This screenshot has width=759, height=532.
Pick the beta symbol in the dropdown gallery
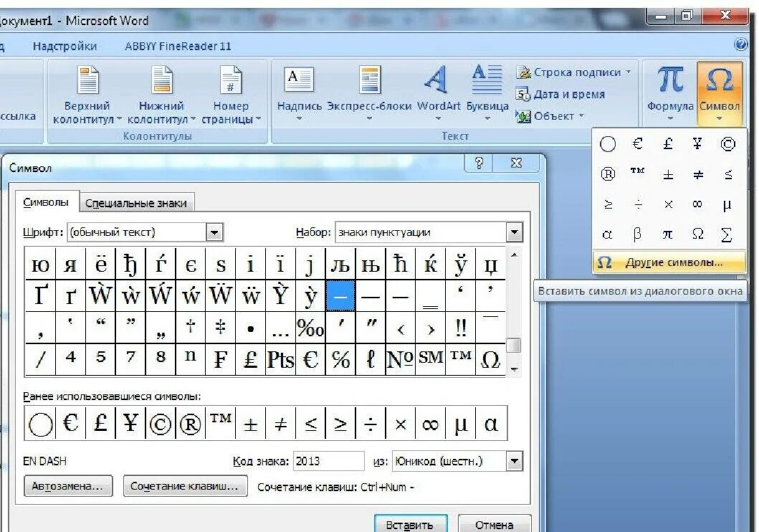click(x=637, y=234)
